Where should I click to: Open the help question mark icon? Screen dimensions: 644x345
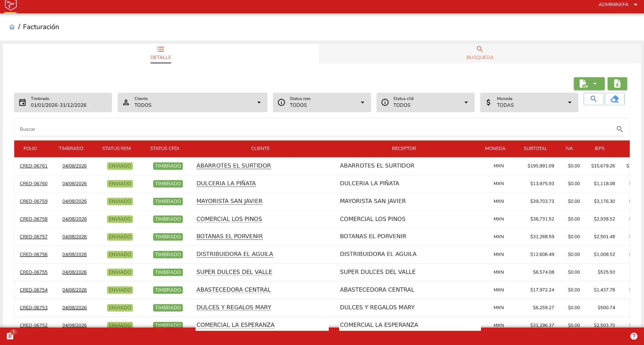coord(634,336)
